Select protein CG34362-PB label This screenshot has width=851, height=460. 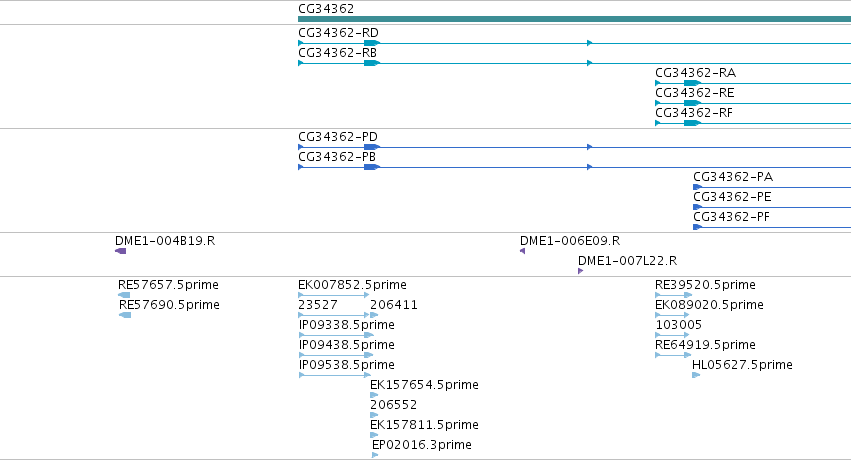click(336, 157)
